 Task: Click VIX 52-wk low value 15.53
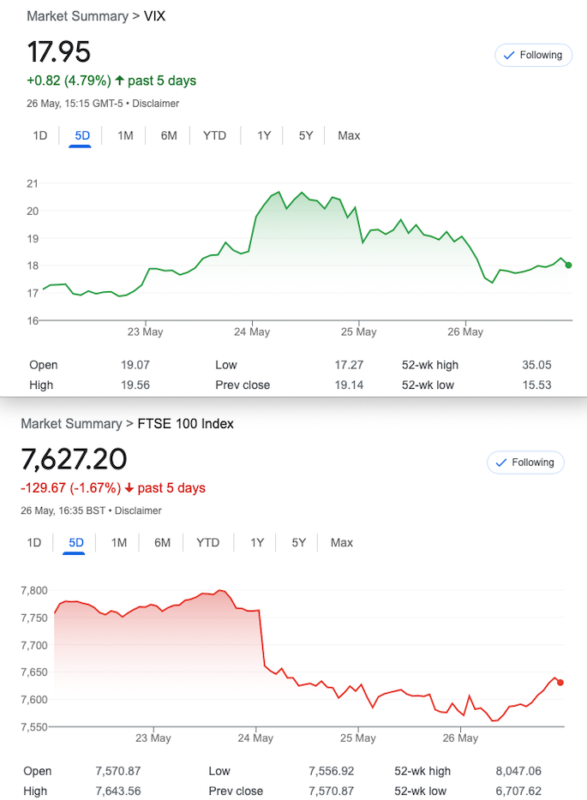pos(537,385)
